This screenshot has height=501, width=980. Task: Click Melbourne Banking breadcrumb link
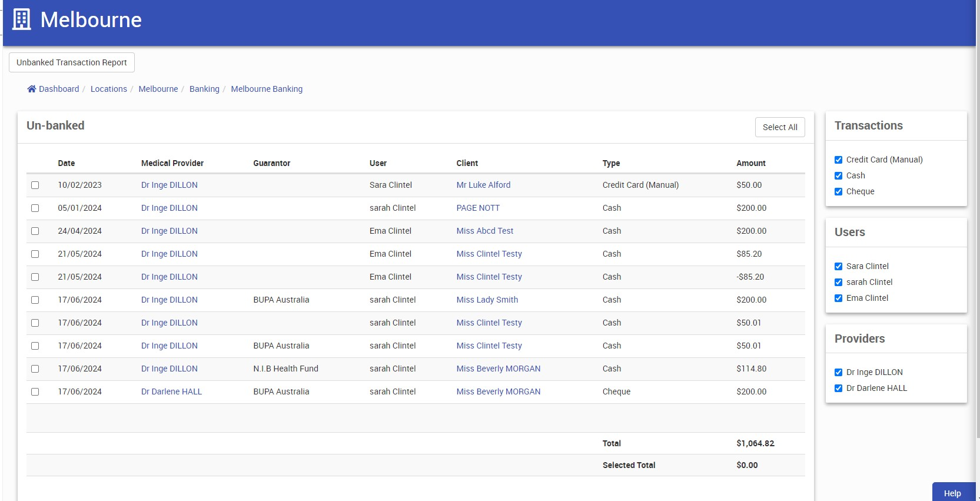click(267, 89)
